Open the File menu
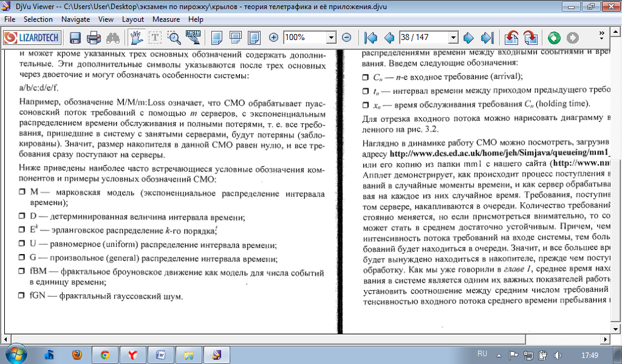Viewport: 622px width, 364px height. click(x=10, y=19)
